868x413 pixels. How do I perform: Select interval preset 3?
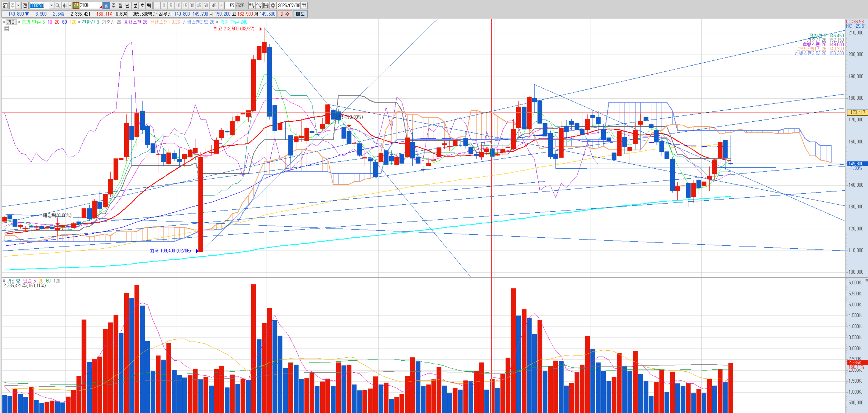164,5
